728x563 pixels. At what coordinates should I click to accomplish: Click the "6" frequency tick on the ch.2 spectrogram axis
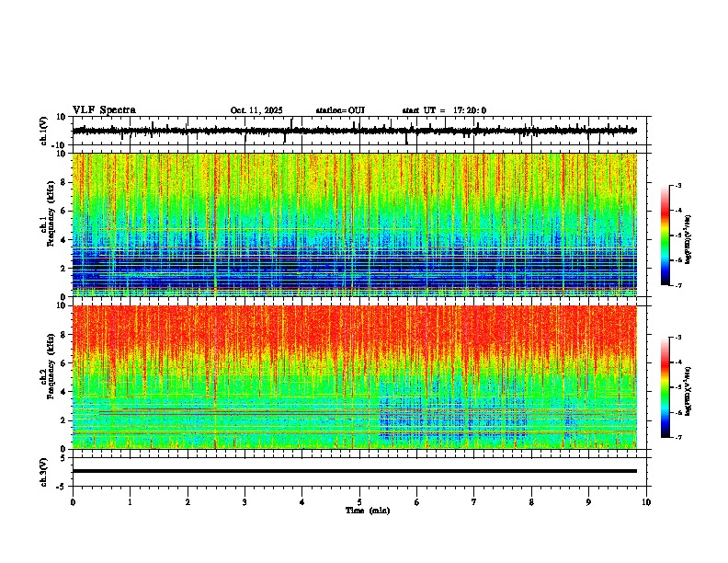[x=64, y=363]
